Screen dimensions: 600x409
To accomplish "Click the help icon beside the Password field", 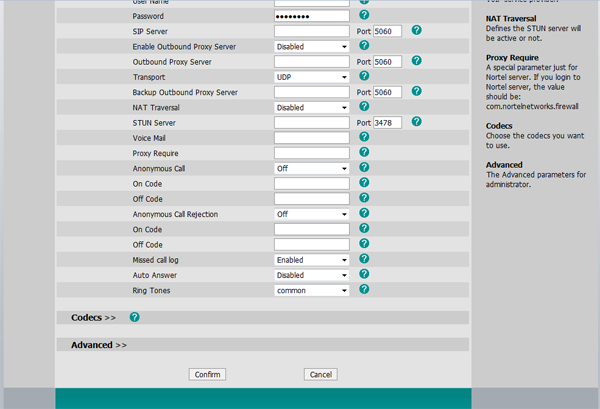I will pyautogui.click(x=364, y=16).
